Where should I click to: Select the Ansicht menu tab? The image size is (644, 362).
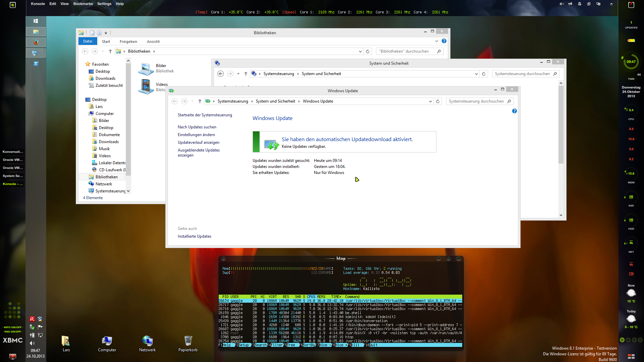click(154, 41)
